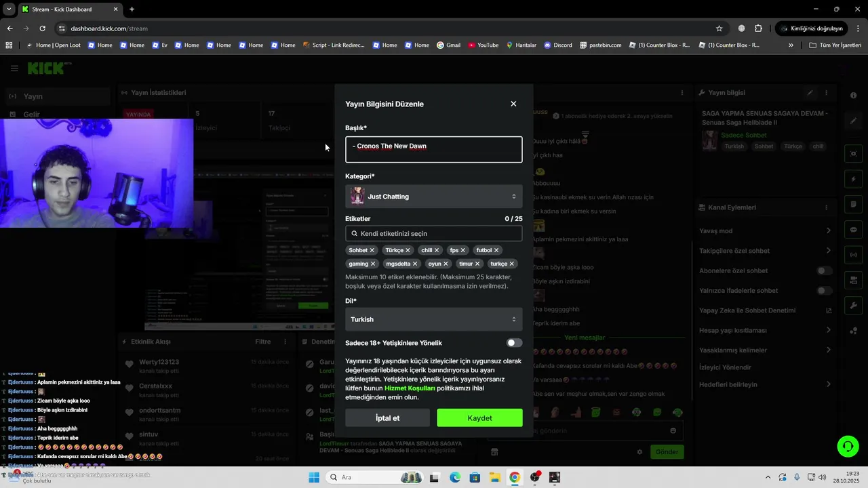The image size is (868, 488).
Task: Toggle Sadece 18+ Yetişkinlere Yönelik switch
Action: 514,343
